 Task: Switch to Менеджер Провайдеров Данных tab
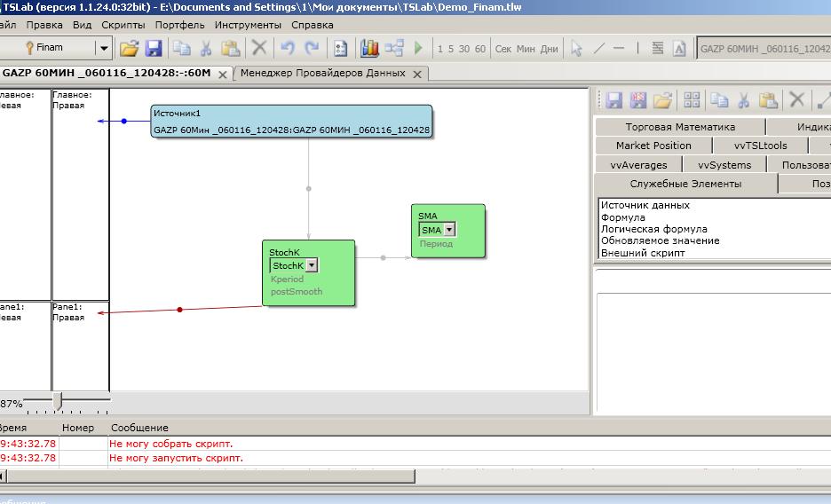tap(322, 73)
